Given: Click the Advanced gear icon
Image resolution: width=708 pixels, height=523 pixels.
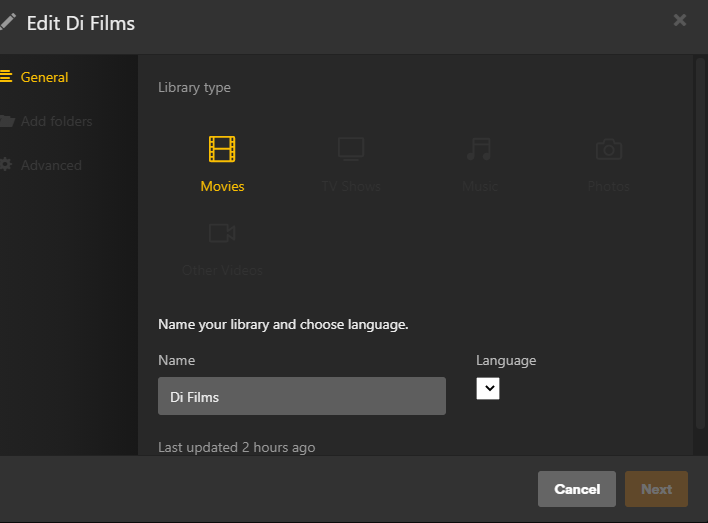Looking at the screenshot, I should point(5,164).
